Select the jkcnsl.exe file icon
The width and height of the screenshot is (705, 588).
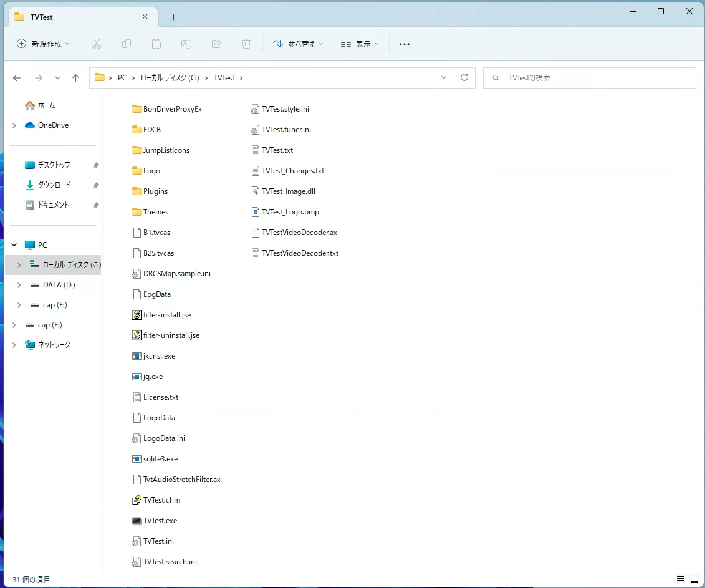[137, 356]
